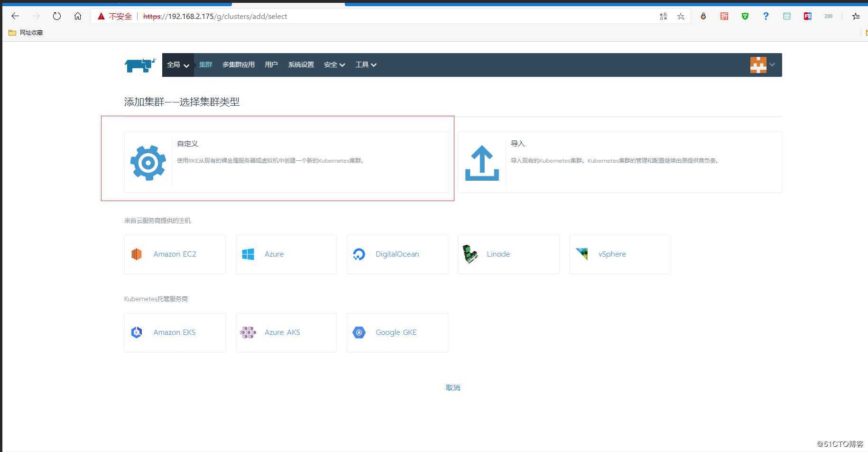Open the green shield extension icon

[745, 16]
